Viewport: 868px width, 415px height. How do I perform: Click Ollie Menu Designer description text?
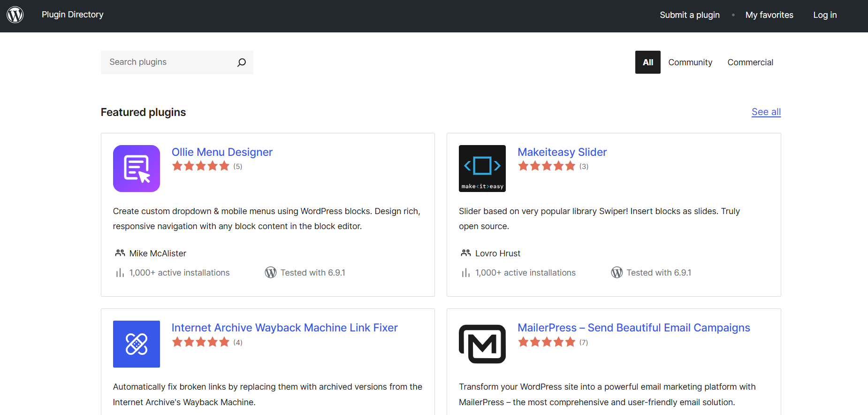(266, 219)
